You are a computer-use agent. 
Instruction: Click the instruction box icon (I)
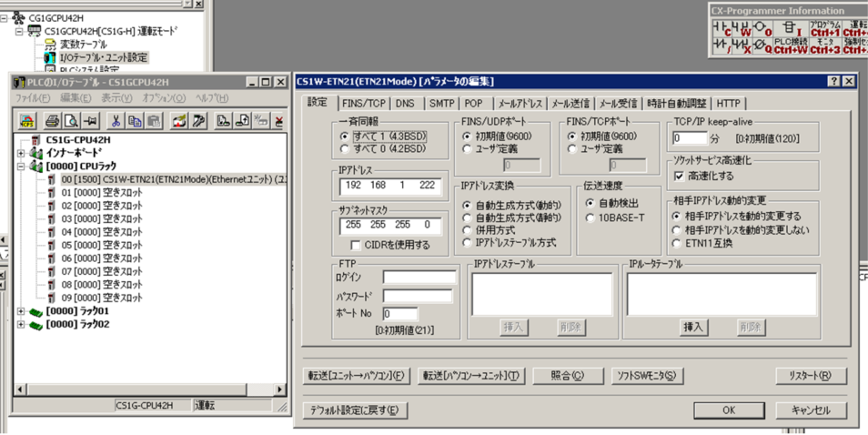pyautogui.click(x=791, y=28)
